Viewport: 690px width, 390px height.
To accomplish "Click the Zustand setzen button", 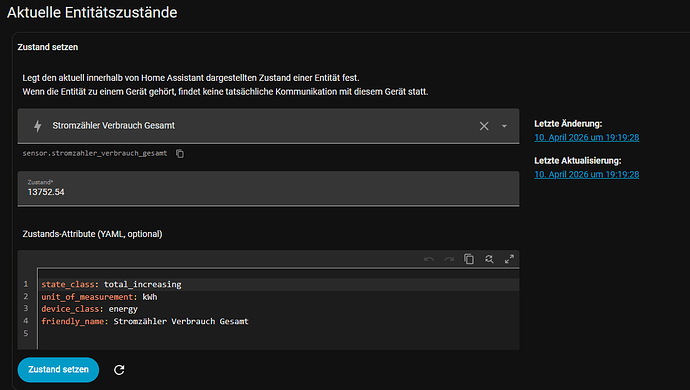I will (x=58, y=370).
